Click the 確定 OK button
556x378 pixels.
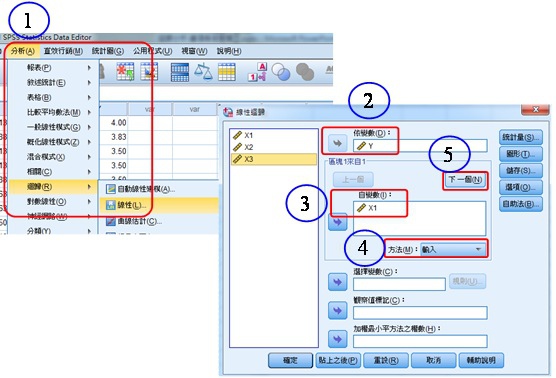pyautogui.click(x=290, y=360)
